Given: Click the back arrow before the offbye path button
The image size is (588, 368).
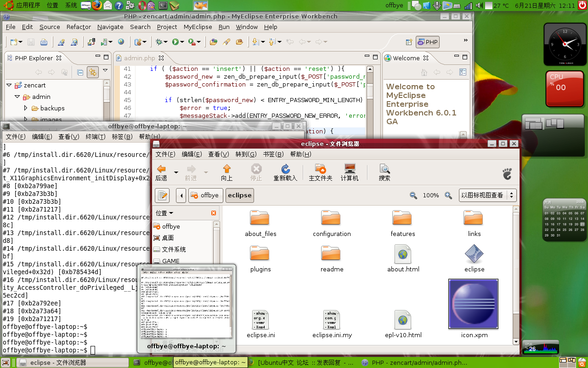Looking at the screenshot, I should (x=181, y=195).
